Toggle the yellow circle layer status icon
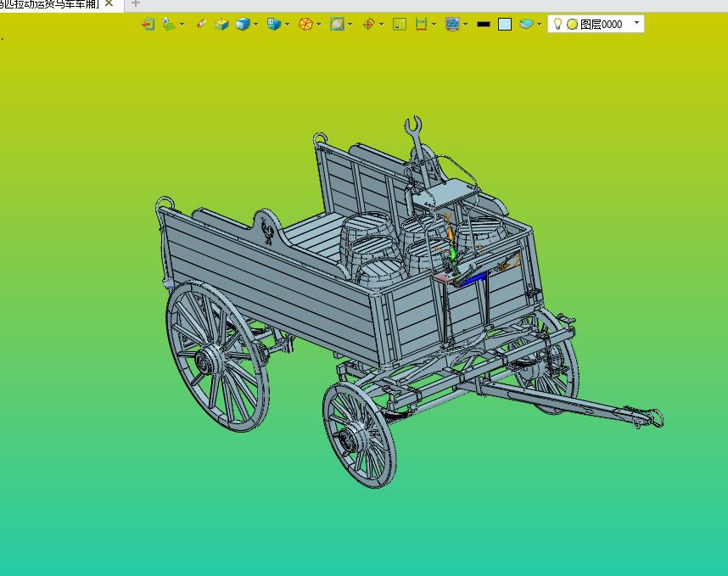728x576 pixels. coord(573,24)
